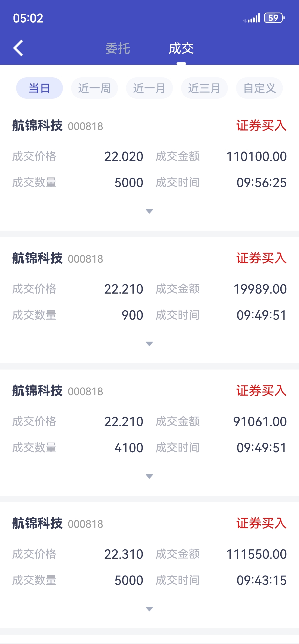This screenshot has height=644, width=299.
Task: Select the 近三月 filter chip
Action: [x=204, y=88]
